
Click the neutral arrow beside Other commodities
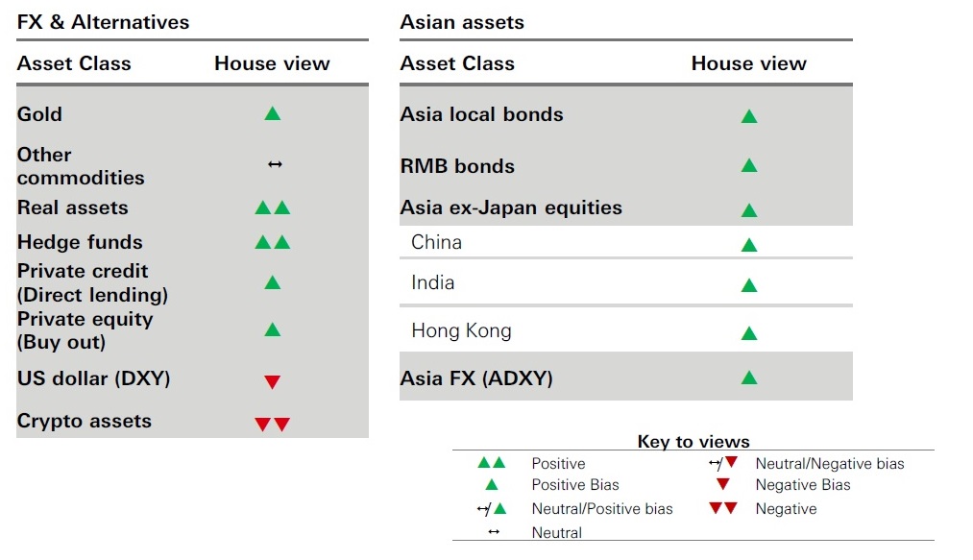[275, 165]
